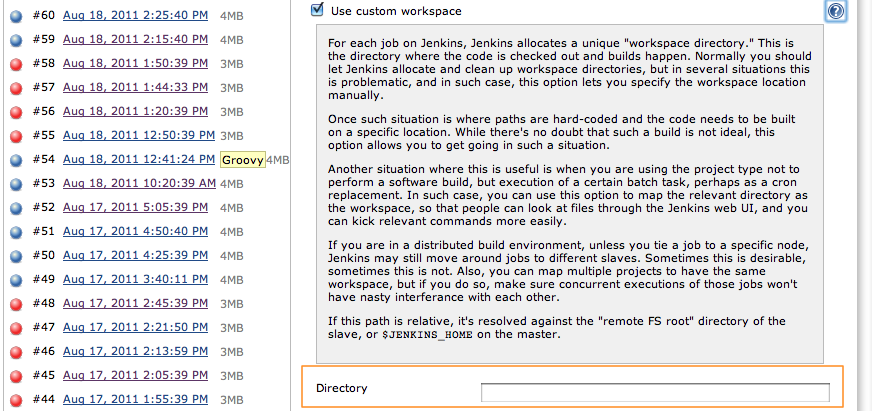This screenshot has height=411, width=872.
Task: Uncheck the Use custom workspace checkbox
Action: [317, 9]
